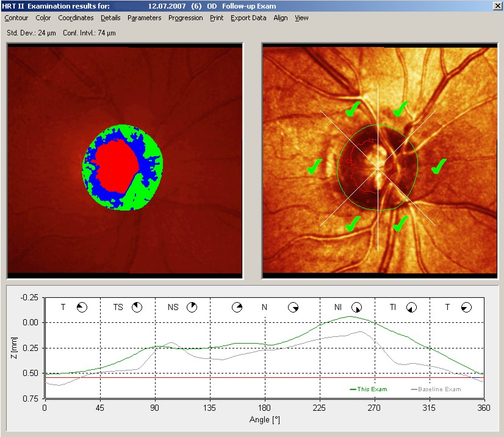Click the This Exam legend label
The height and width of the screenshot is (437, 504).
[373, 389]
